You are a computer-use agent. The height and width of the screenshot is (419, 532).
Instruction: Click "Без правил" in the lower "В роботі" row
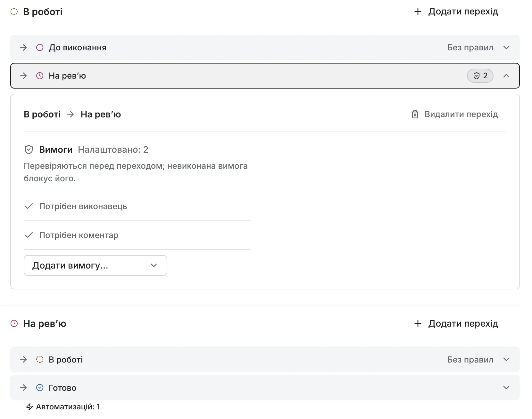tap(470, 359)
